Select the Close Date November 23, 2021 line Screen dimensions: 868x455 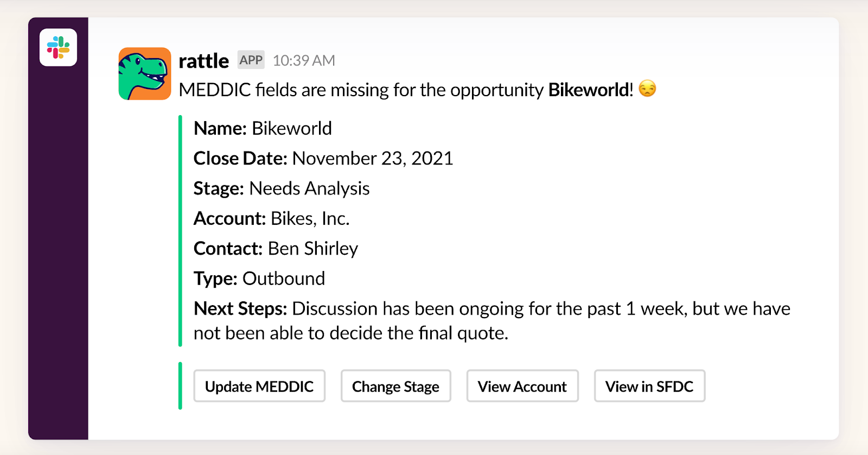323,159
